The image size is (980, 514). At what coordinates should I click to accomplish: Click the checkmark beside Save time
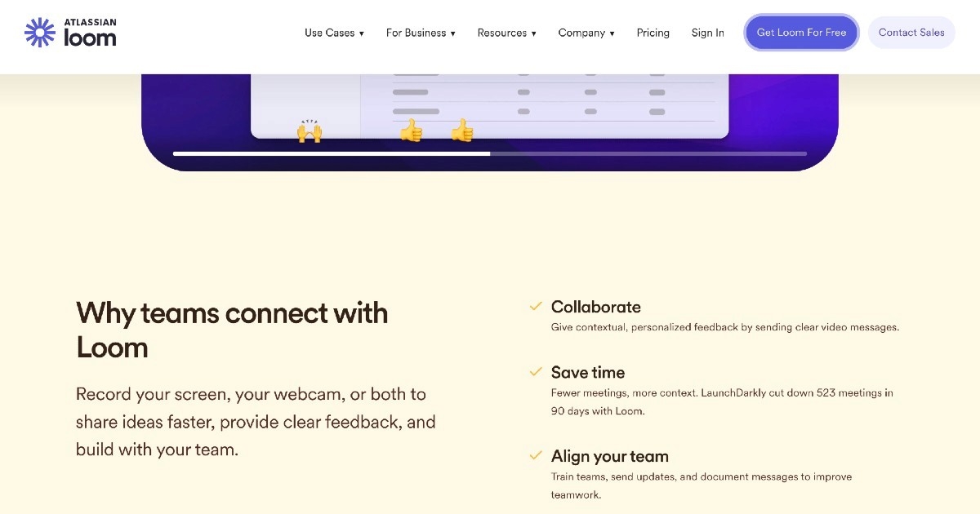click(536, 372)
